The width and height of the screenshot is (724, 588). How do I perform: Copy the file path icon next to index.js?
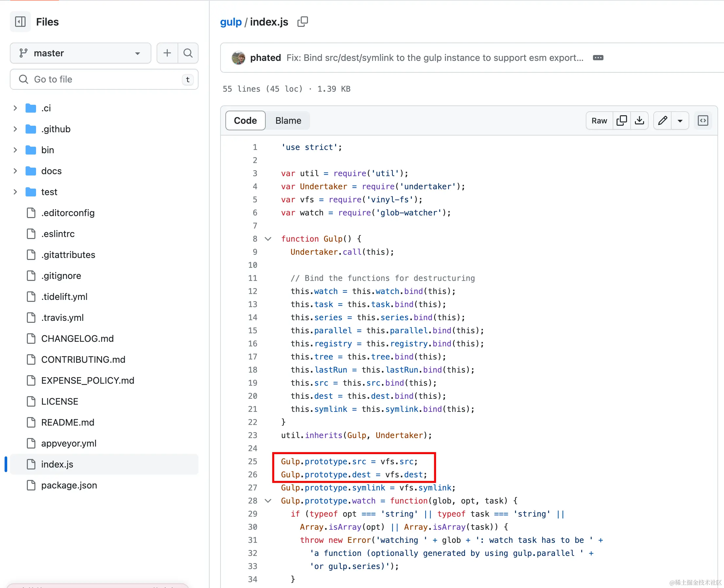click(x=303, y=22)
